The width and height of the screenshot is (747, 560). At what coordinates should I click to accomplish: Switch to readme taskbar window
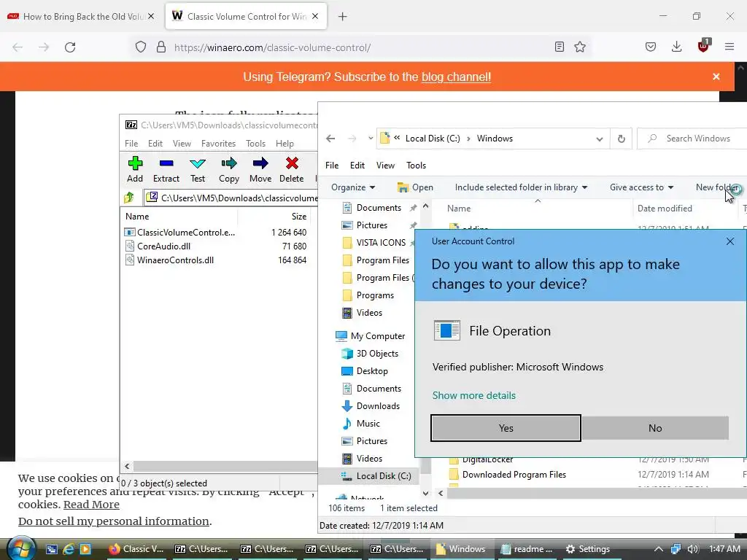527,549
